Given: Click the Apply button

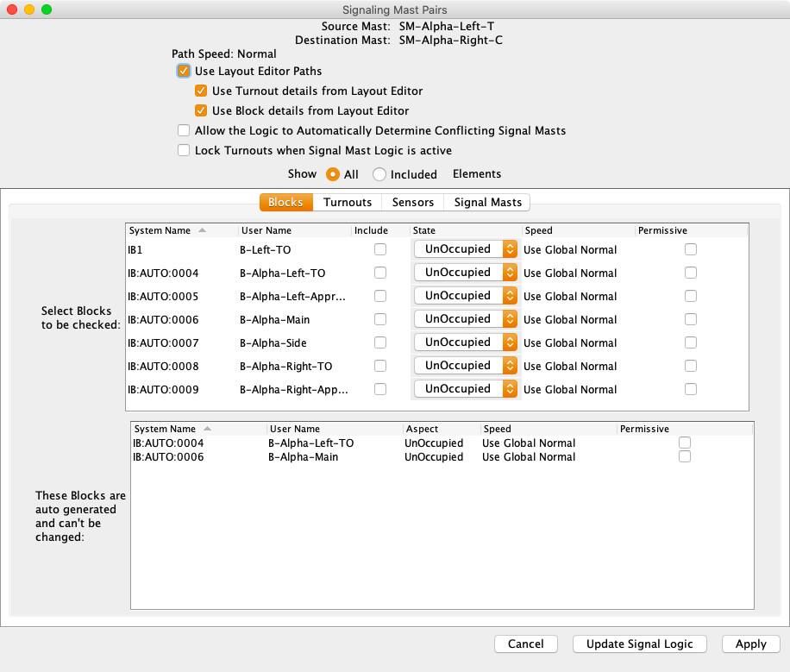Looking at the screenshot, I should coord(750,644).
